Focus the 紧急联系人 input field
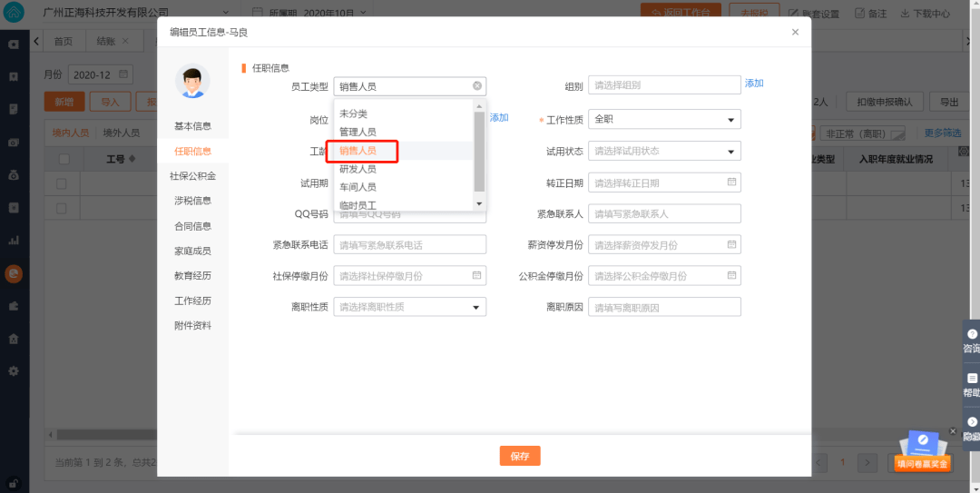 [664, 213]
